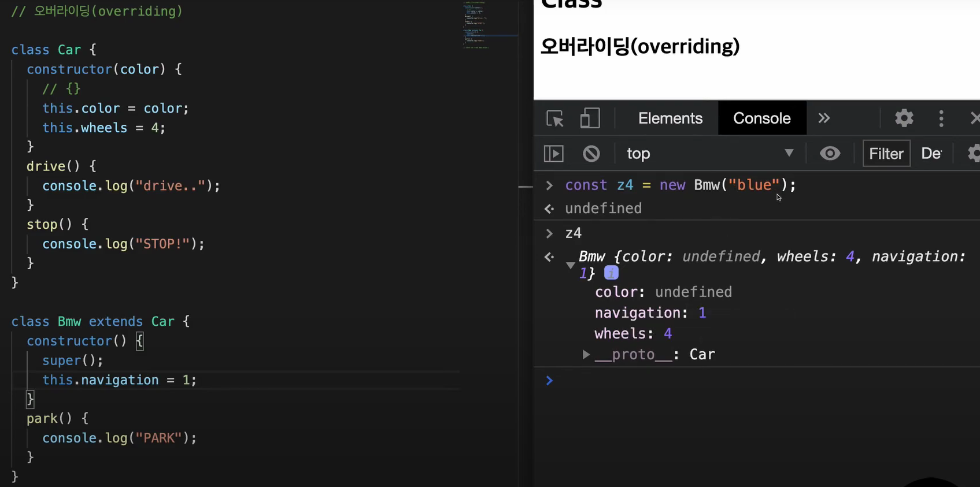Open the top JavaScript context dropdown
980x487 pixels.
(710, 154)
